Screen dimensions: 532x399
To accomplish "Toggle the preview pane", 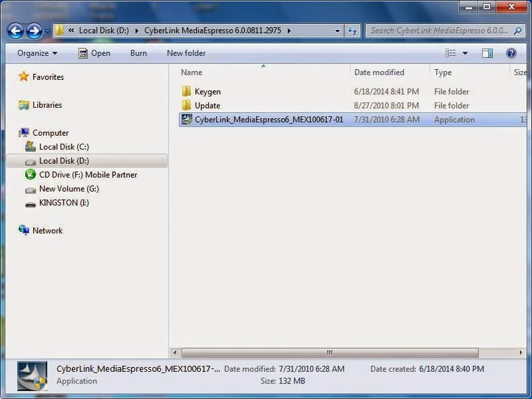I will click(x=487, y=53).
